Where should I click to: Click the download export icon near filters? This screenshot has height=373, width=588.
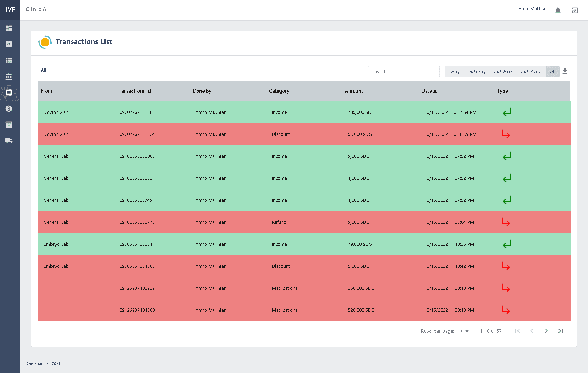(565, 71)
